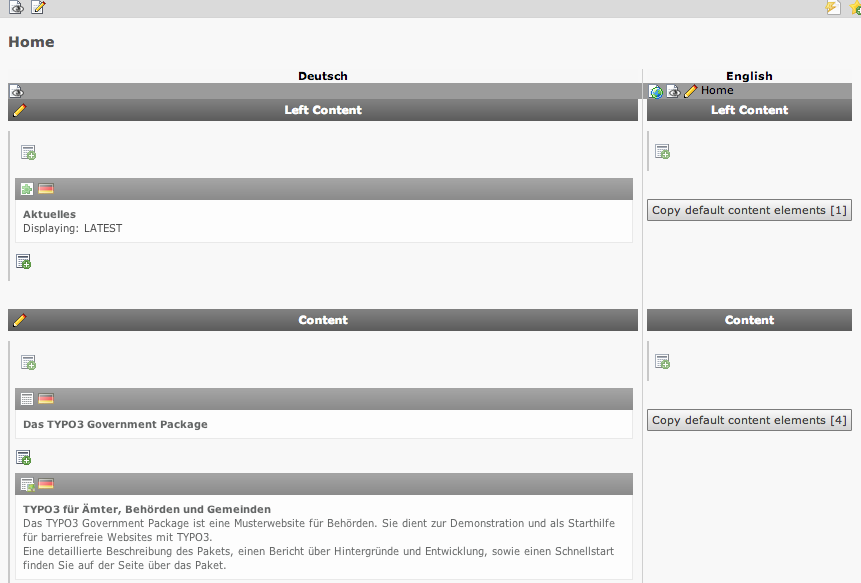Edit the Deutsch Left Content column with pencil
Viewport: 861px width, 583px height.
click(x=19, y=110)
